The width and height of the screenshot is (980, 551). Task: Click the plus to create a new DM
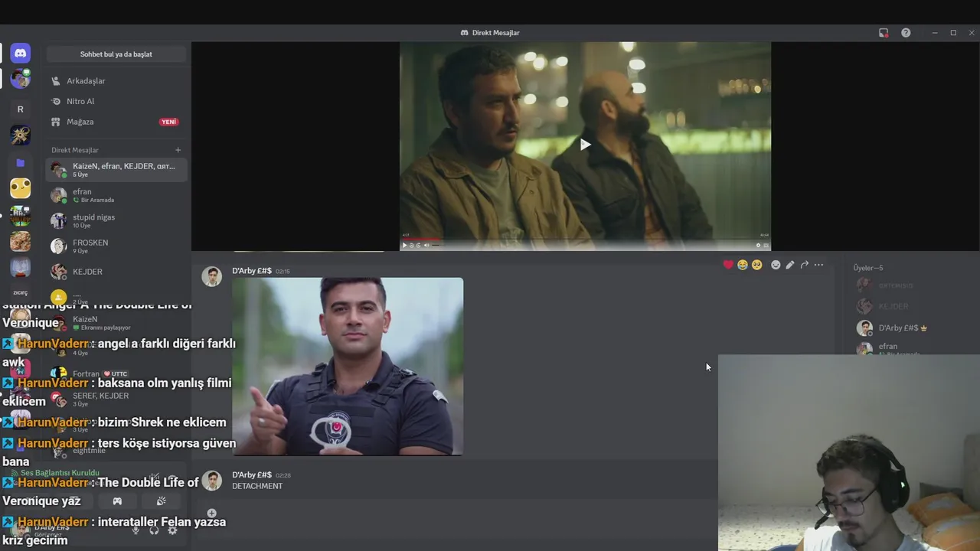tap(178, 150)
